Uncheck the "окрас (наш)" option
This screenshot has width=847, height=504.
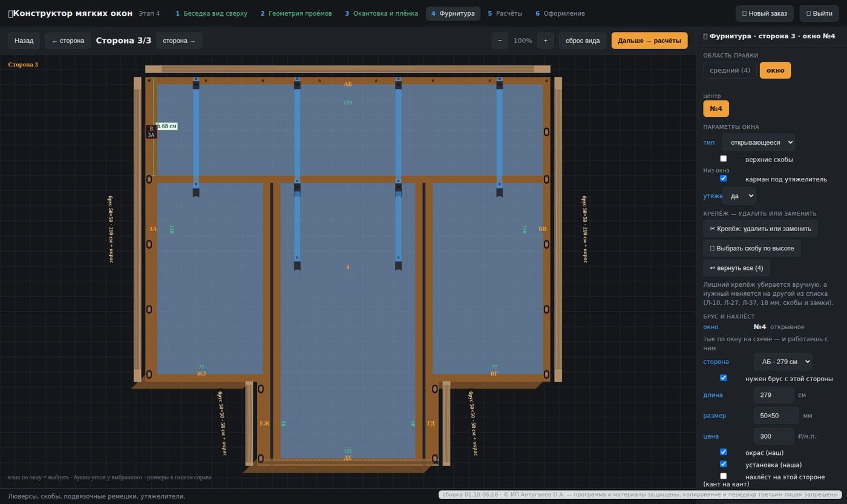click(723, 452)
